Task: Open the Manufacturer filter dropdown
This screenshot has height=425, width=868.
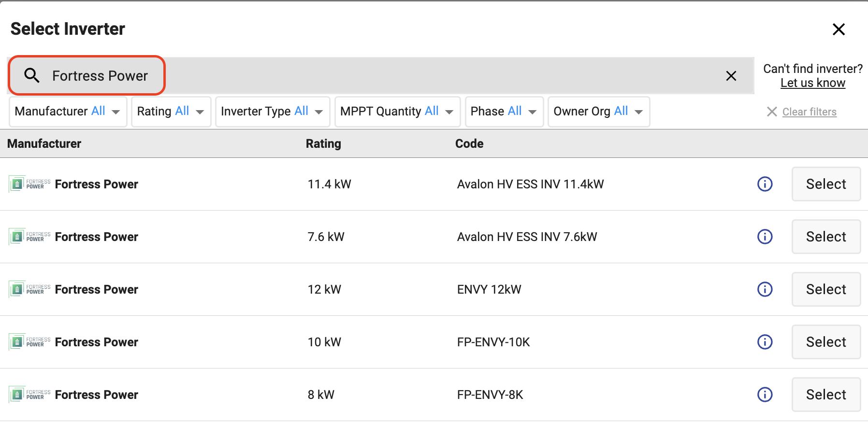Action: tap(68, 112)
